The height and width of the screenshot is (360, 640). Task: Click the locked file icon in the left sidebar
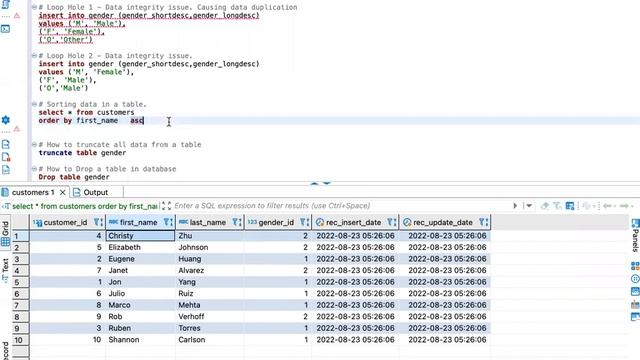coord(6,157)
